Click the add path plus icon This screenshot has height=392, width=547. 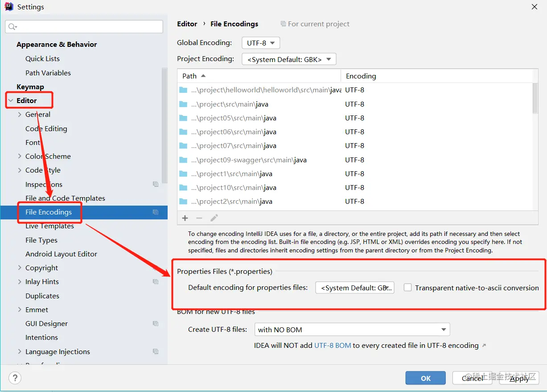click(185, 218)
